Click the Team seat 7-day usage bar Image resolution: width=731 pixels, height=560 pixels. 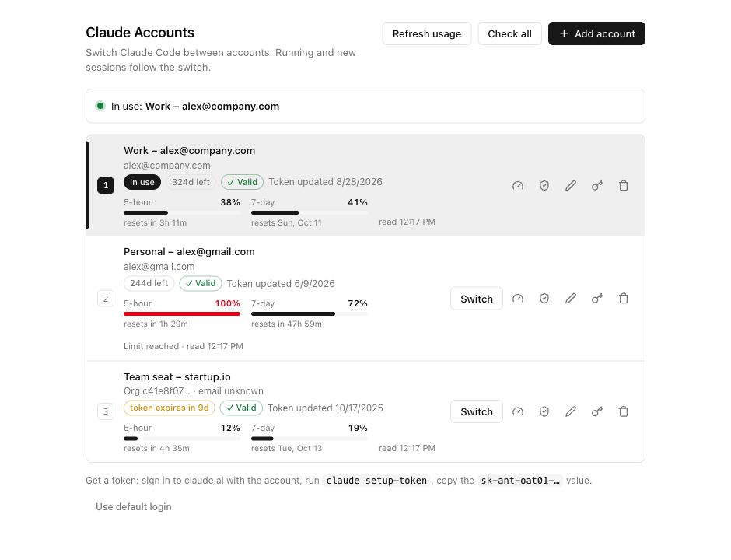click(310, 439)
